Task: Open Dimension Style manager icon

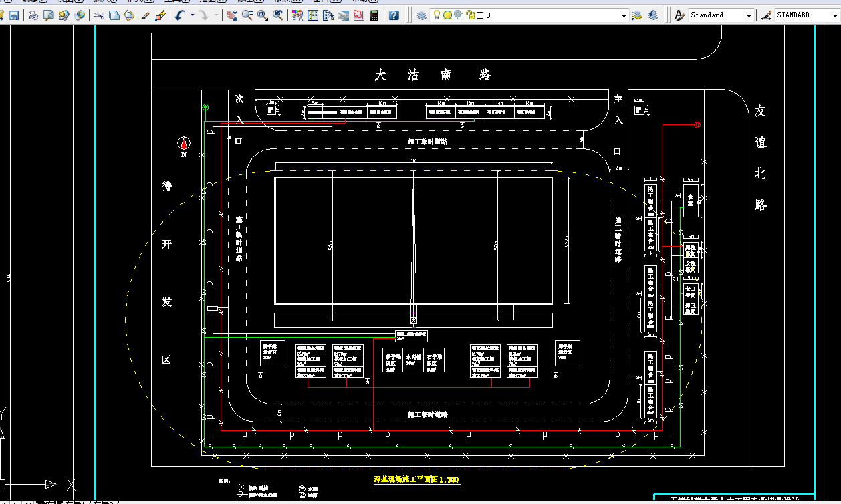Action: [766, 15]
